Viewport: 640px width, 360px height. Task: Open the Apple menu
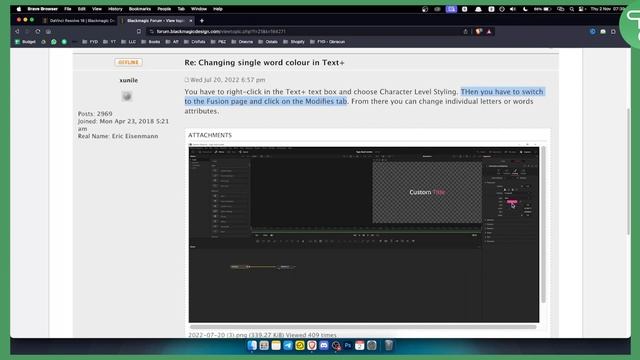(x=19, y=9)
